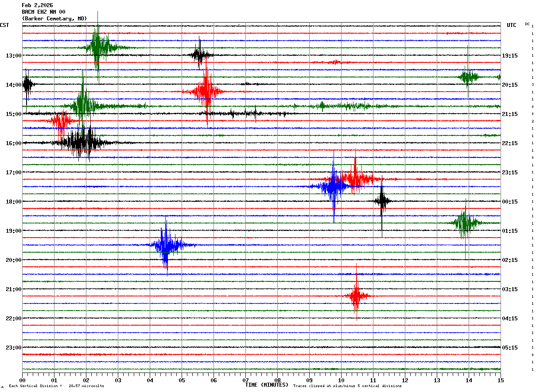Screen dimensions: 536x392
Task: Click the 08 minute tick on x-axis
Action: coord(277,380)
